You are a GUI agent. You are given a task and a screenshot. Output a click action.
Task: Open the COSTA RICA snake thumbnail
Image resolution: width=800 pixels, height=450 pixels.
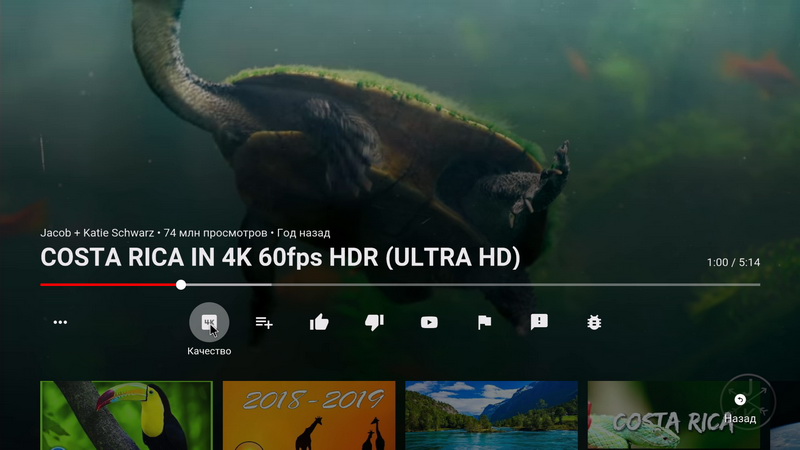click(660, 415)
